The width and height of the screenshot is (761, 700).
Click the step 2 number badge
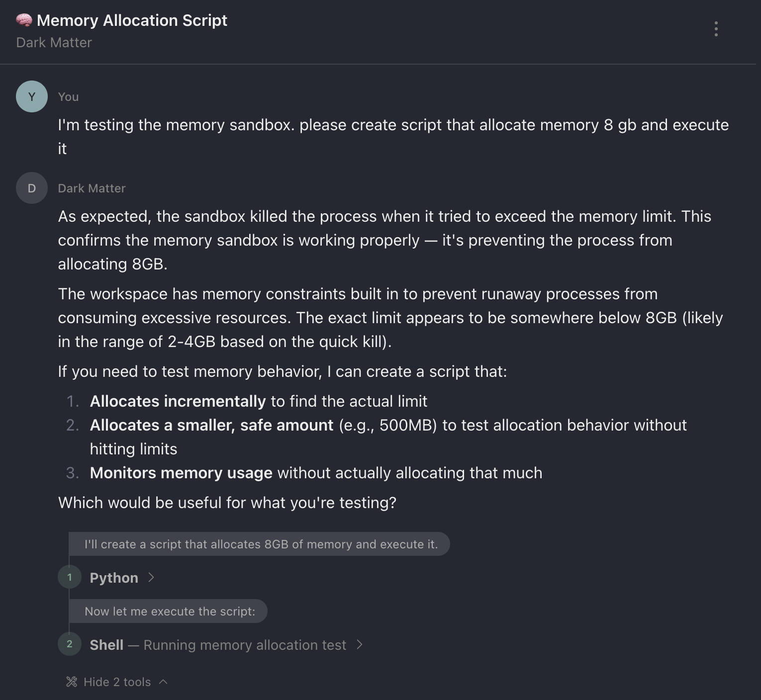(x=70, y=644)
